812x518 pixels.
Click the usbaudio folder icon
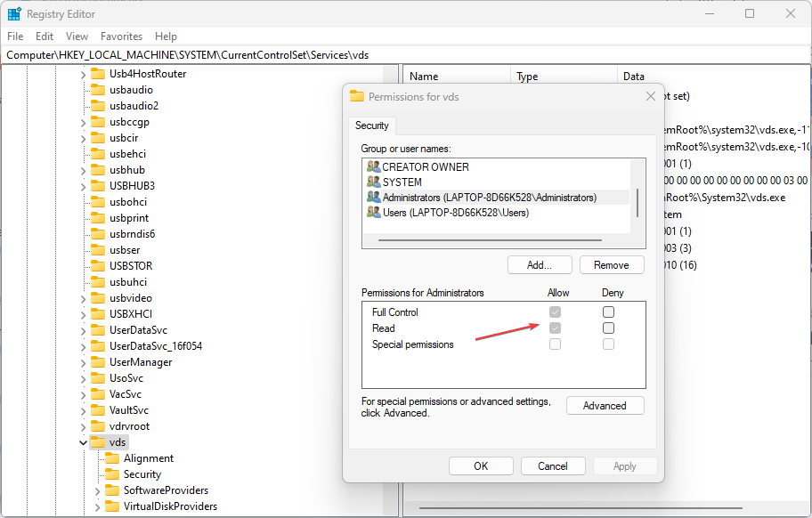pyautogui.click(x=98, y=90)
